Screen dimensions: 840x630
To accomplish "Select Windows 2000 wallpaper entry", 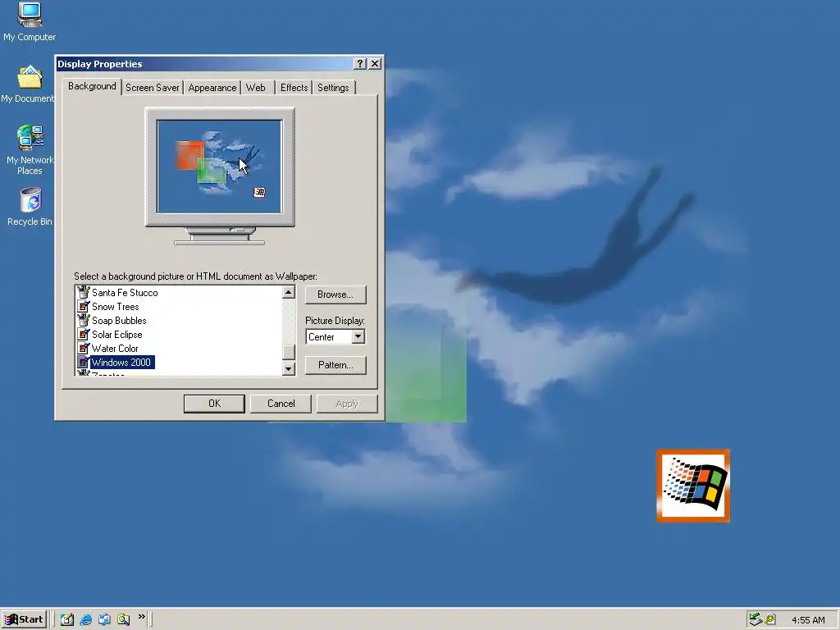I will (121, 362).
